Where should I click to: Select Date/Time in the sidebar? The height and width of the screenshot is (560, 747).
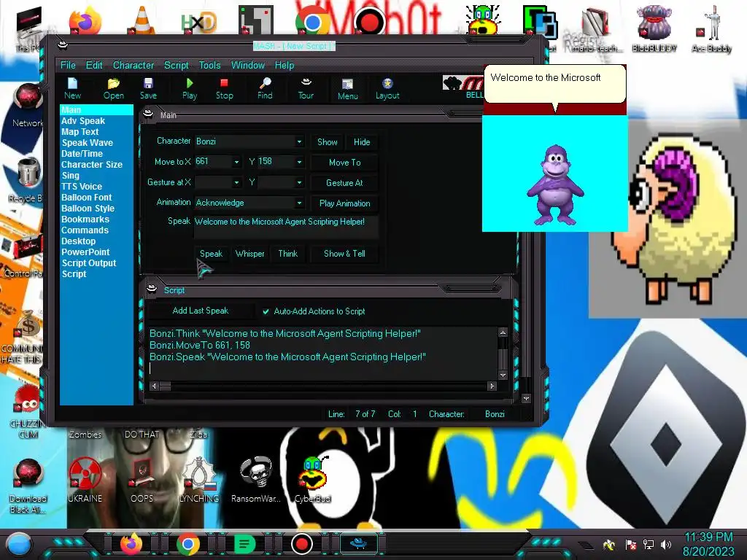(82, 154)
